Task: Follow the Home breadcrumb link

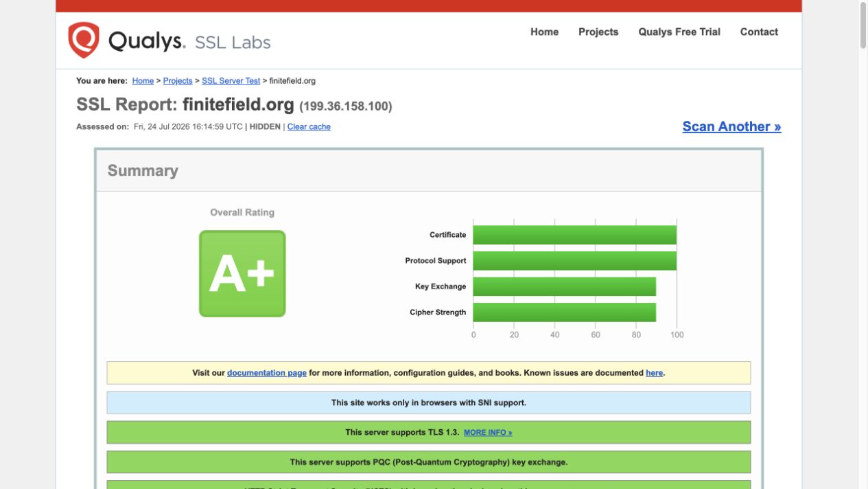Action: coord(143,80)
